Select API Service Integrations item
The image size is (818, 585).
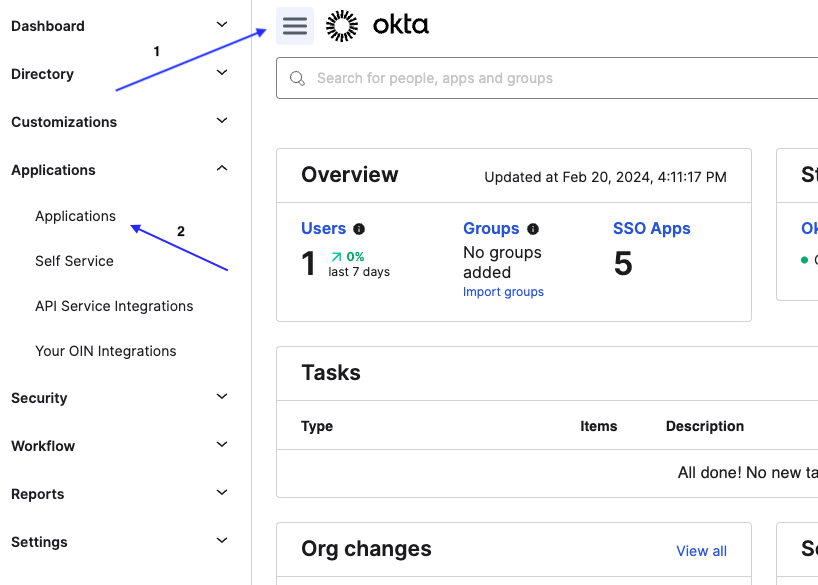114,306
